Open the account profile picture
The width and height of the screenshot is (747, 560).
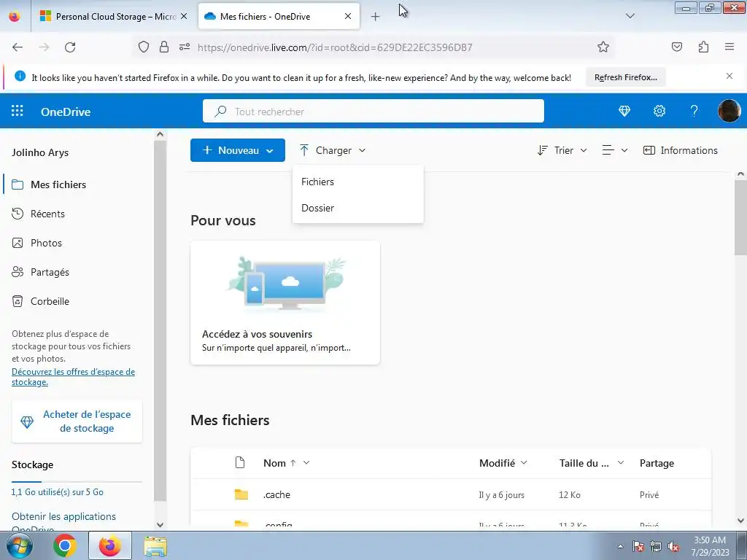729,111
